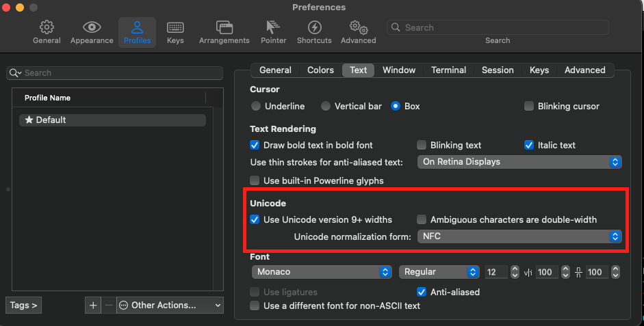Open the Shortcuts preferences pane
Image resolution: width=644 pixels, height=326 pixels.
[314, 32]
